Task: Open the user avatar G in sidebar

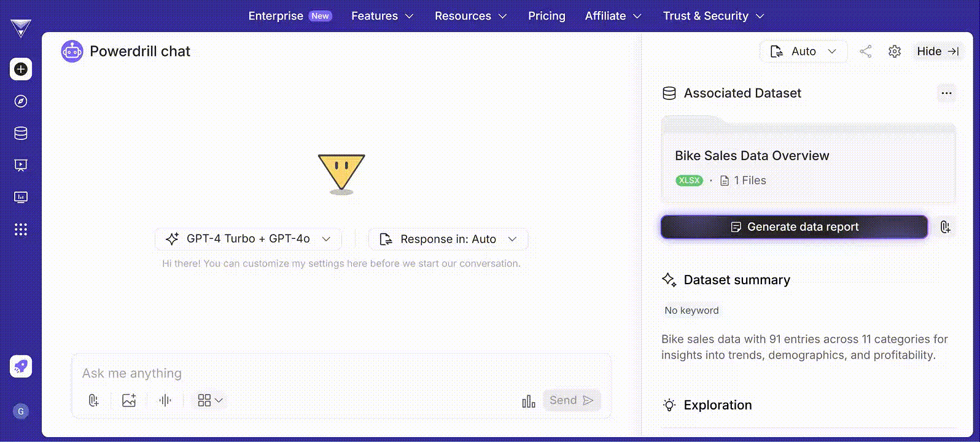Action: [x=21, y=411]
